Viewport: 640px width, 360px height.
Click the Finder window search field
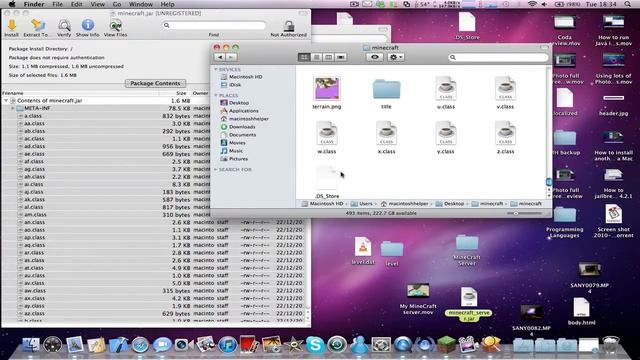[498, 57]
